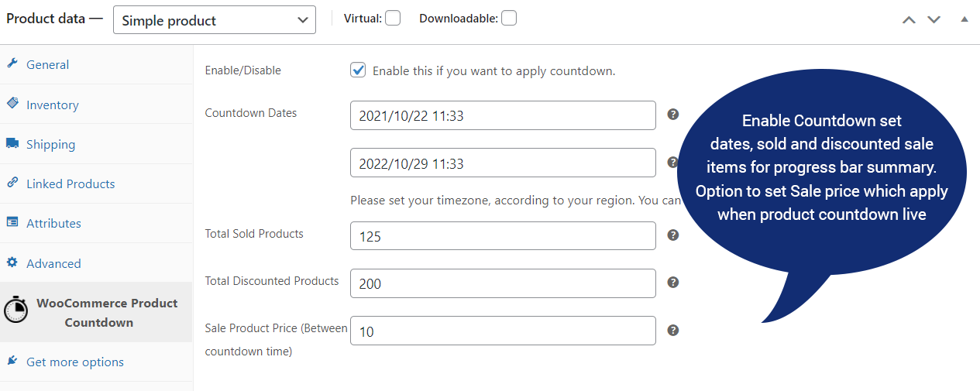This screenshot has height=391, width=980.
Task: Click the countdown start date field
Action: pyautogui.click(x=503, y=116)
